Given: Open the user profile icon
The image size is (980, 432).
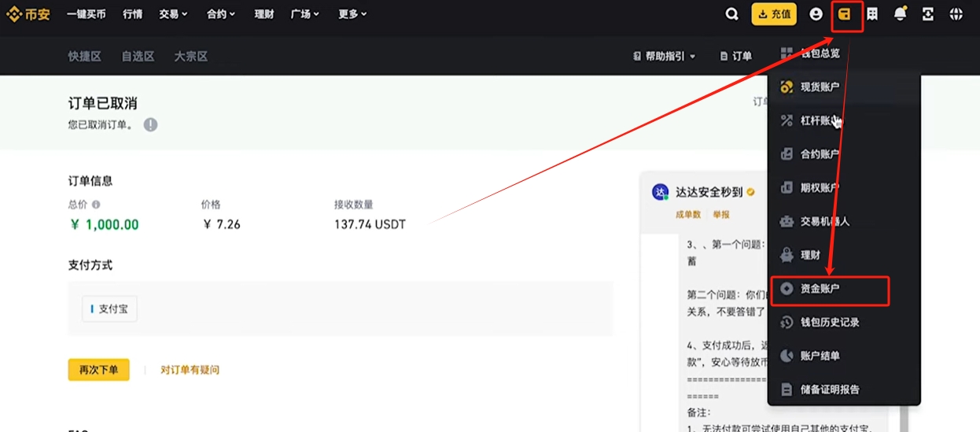Looking at the screenshot, I should pyautogui.click(x=816, y=14).
